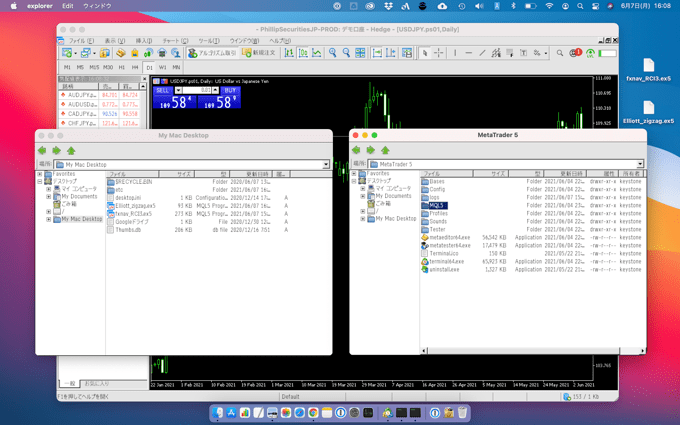Image resolution: width=680 pixels, height=425 pixels.
Task: Select the MQL5 folder
Action: [435, 206]
